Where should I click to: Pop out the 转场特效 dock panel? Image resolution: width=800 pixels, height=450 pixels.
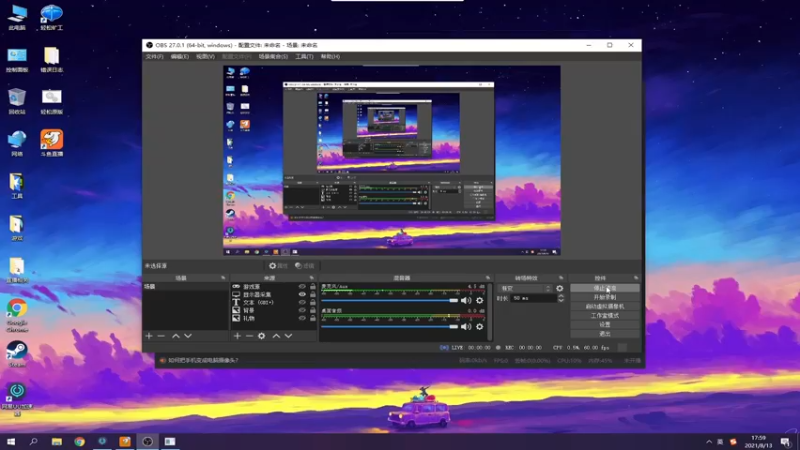coord(561,278)
